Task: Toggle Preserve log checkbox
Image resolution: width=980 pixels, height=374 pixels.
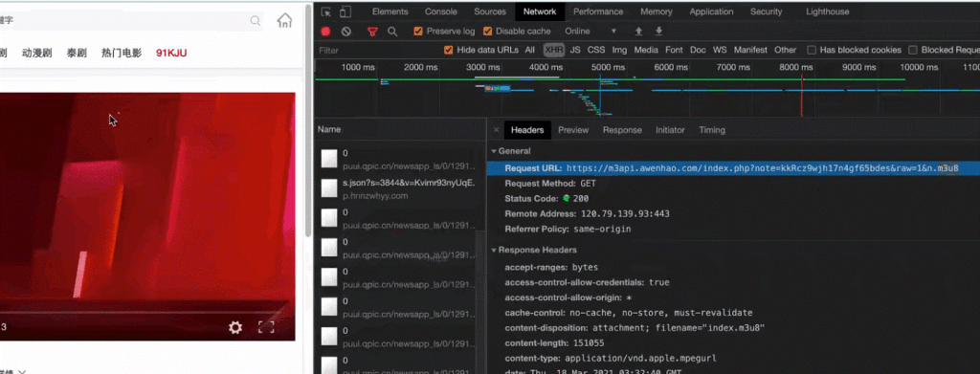Action: tap(419, 32)
